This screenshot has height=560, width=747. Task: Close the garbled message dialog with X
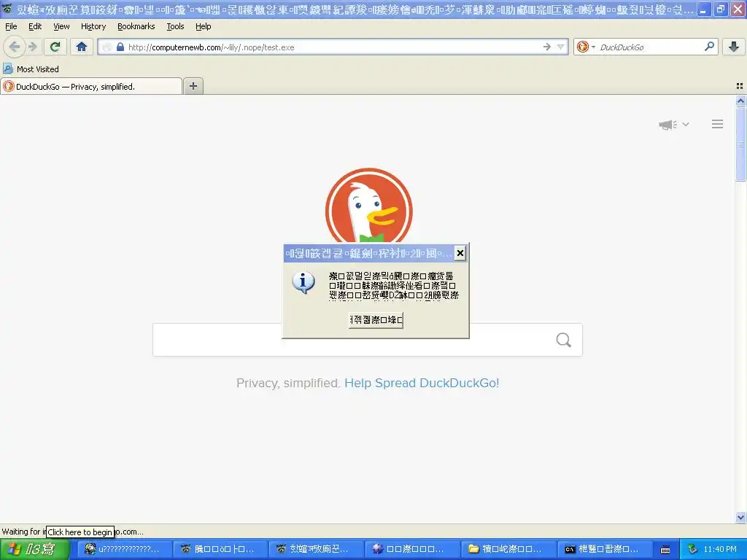460,253
